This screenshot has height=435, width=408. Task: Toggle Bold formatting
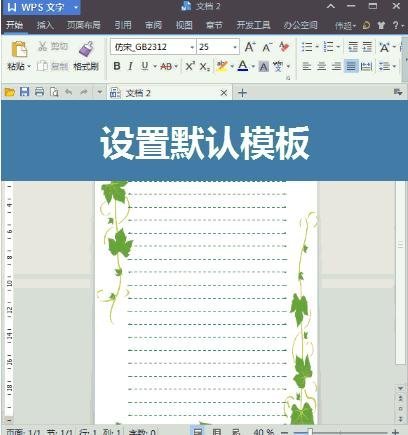(117, 66)
